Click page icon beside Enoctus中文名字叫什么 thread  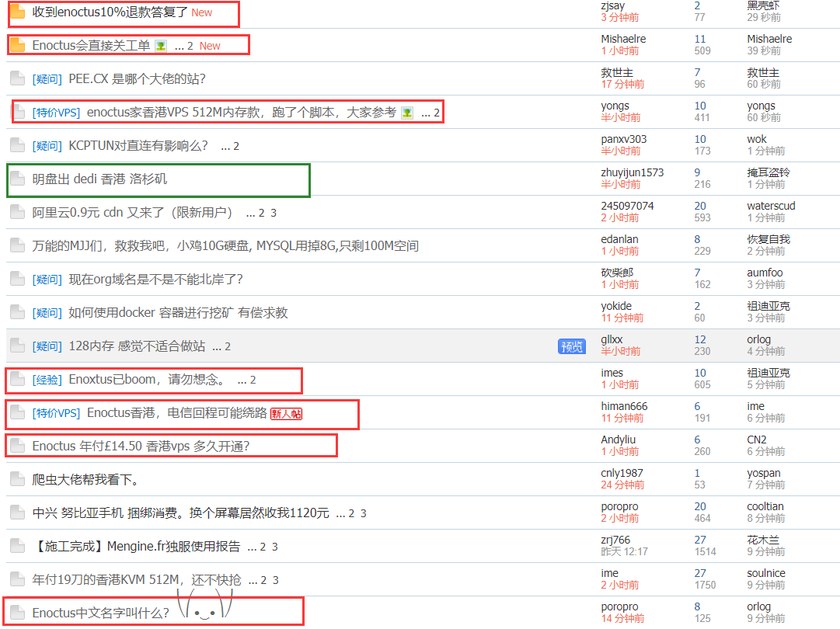click(x=18, y=613)
